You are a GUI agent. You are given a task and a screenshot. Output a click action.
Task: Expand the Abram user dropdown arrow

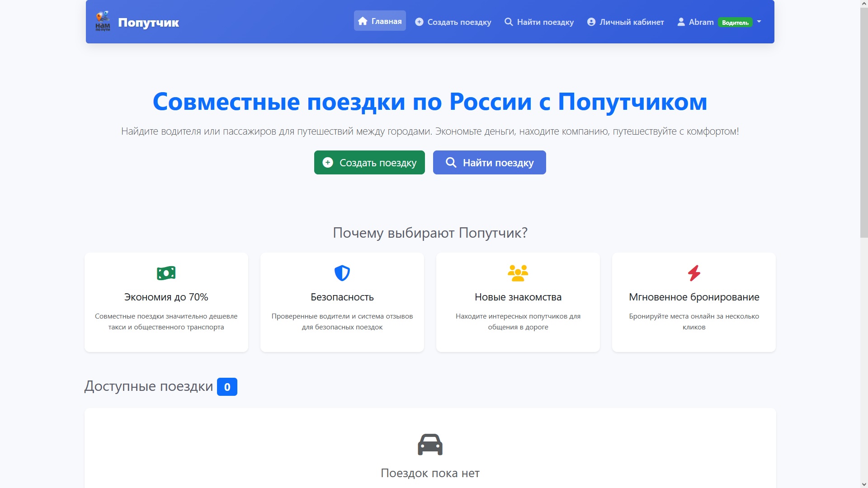759,22
